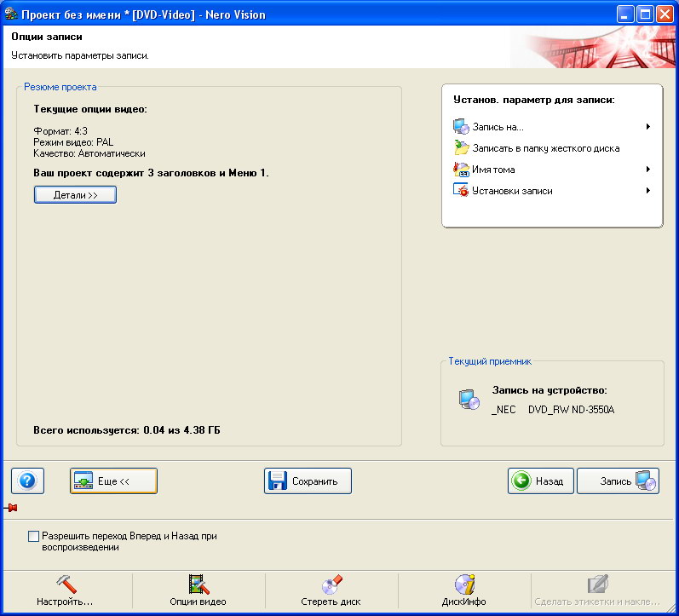This screenshot has height=616, width=679.
Task: Click the Детали >> button
Action: (x=75, y=195)
